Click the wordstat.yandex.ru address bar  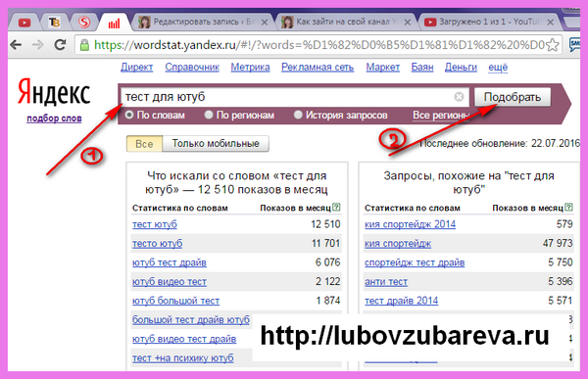click(x=318, y=45)
